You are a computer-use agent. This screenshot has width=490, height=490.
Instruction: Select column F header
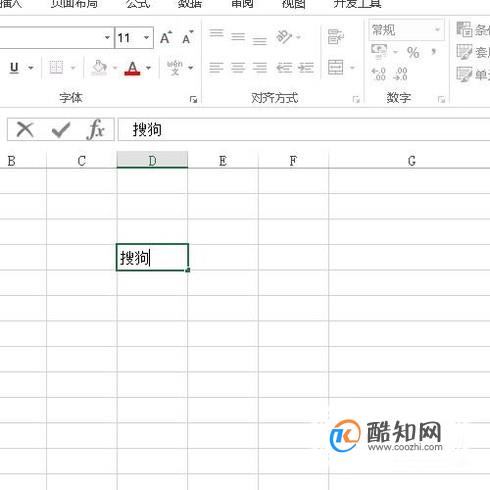coord(293,160)
